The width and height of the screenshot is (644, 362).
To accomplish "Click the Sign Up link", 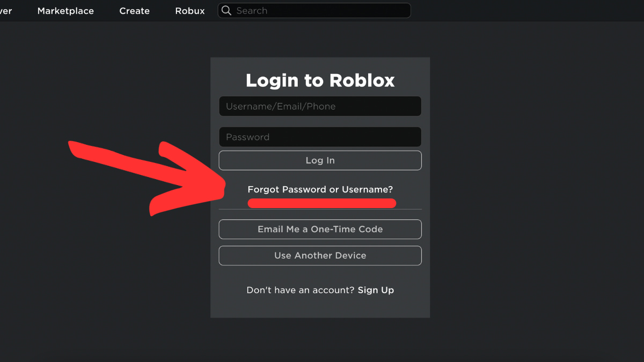I will [x=376, y=290].
